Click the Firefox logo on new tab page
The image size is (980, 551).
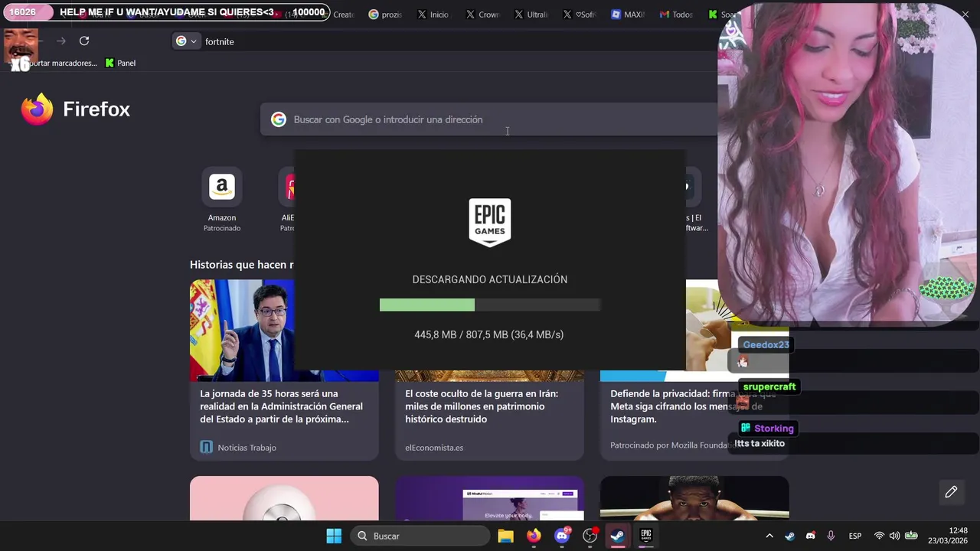pos(37,109)
